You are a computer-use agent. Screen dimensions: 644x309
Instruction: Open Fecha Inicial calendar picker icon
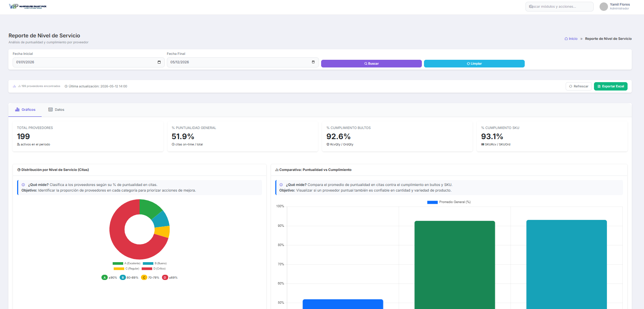pyautogui.click(x=159, y=62)
